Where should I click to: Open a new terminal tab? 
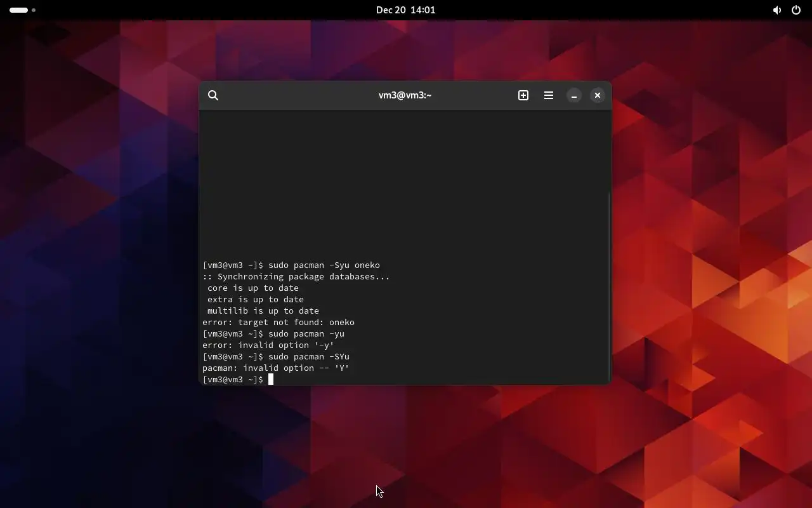[523, 95]
